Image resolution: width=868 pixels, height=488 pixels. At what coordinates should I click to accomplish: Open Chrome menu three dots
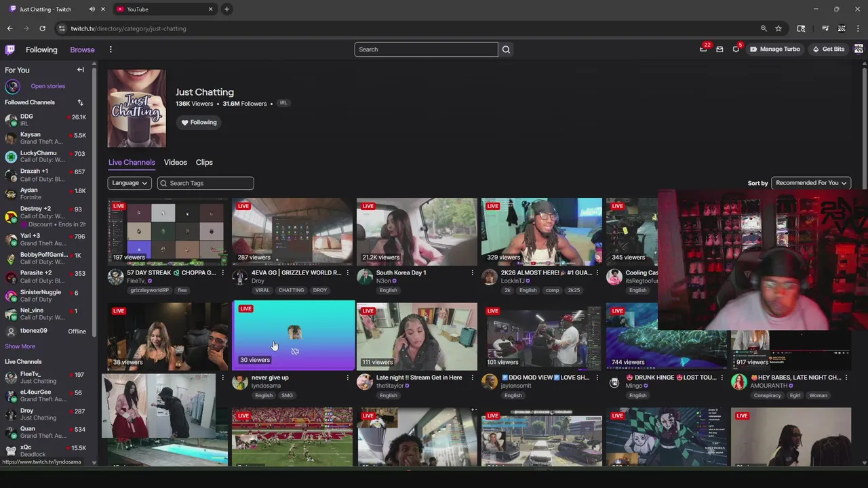[859, 28]
